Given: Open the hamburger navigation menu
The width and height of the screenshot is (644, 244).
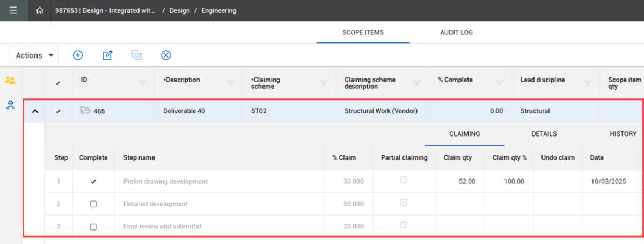Looking at the screenshot, I should coord(13,11).
